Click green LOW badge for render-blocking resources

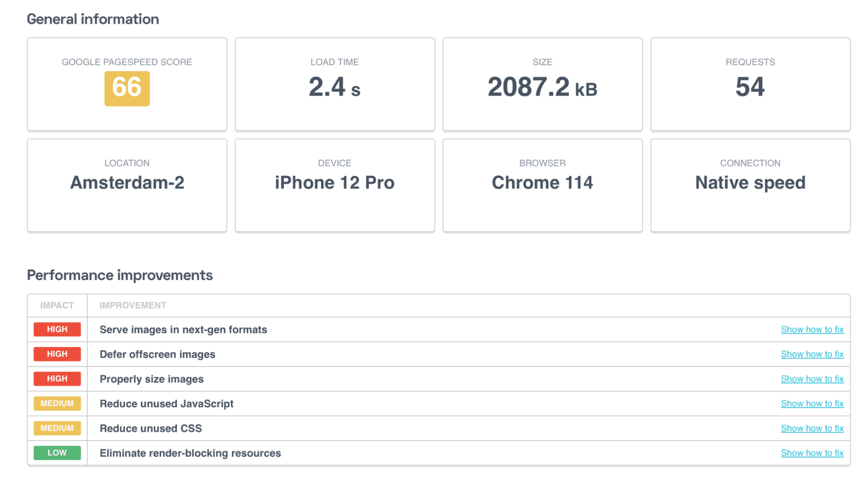[x=57, y=453]
